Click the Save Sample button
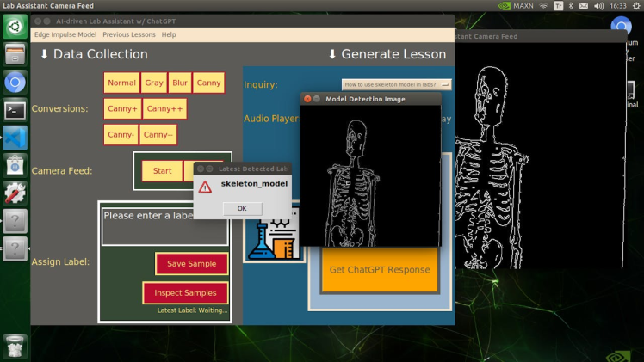The height and width of the screenshot is (362, 644). click(191, 264)
